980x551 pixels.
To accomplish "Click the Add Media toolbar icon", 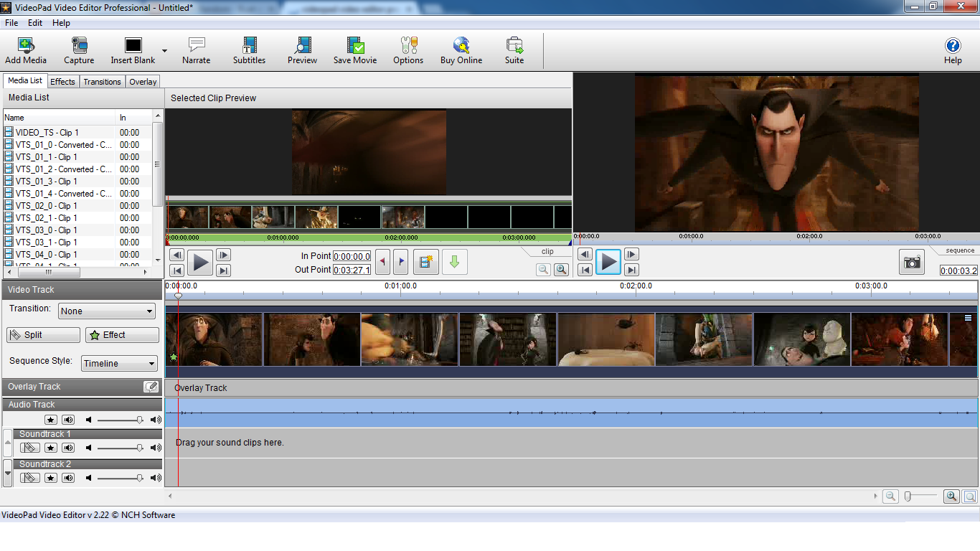I will pos(26,51).
